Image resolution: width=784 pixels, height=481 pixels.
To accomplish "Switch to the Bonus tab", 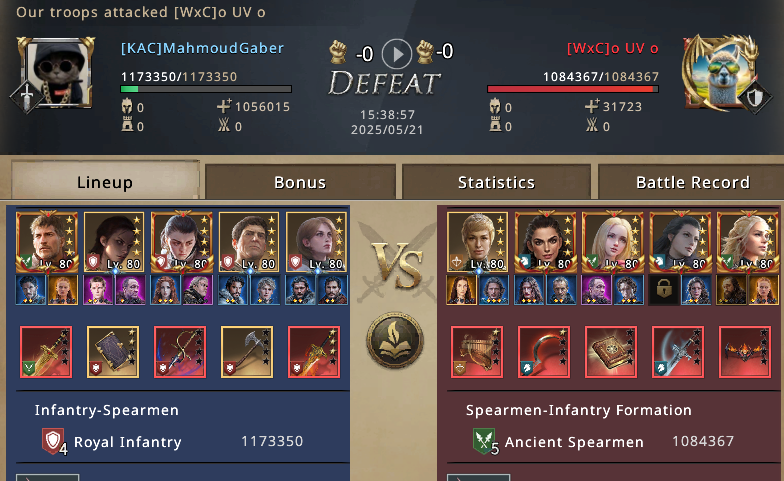I will point(300,182).
